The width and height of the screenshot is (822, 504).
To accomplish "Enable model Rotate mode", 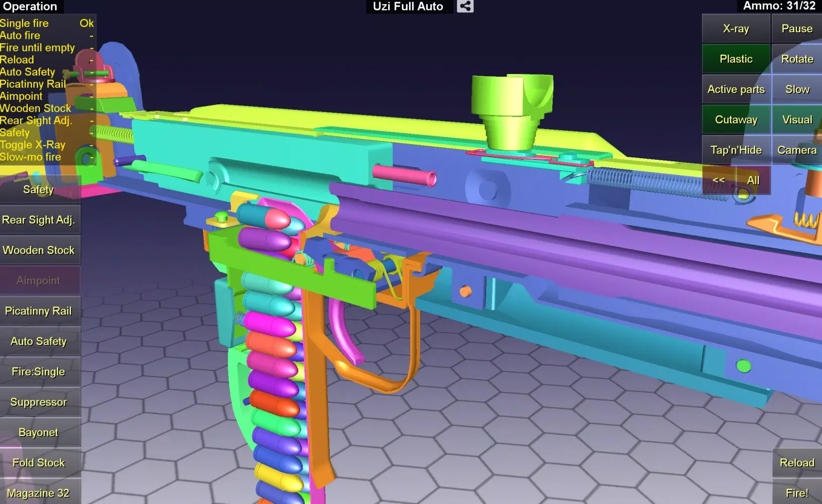I will click(x=796, y=58).
